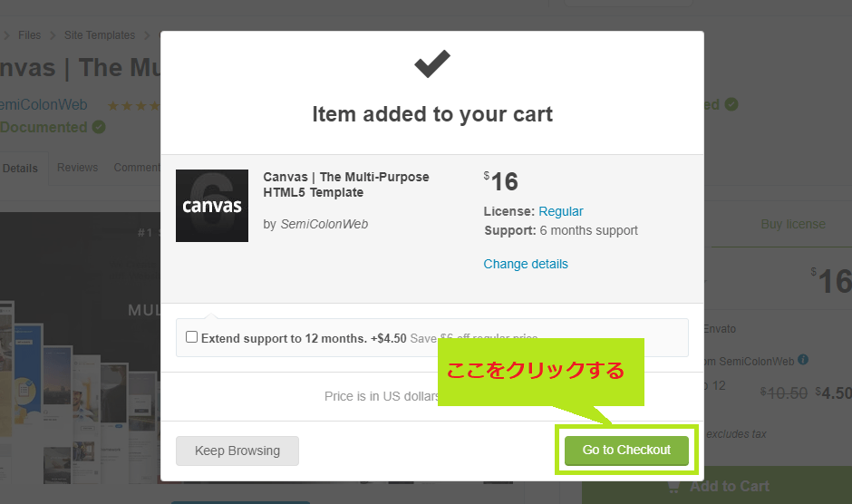This screenshot has height=504, width=852.
Task: Open the Files breadcrumb link
Action: point(29,34)
